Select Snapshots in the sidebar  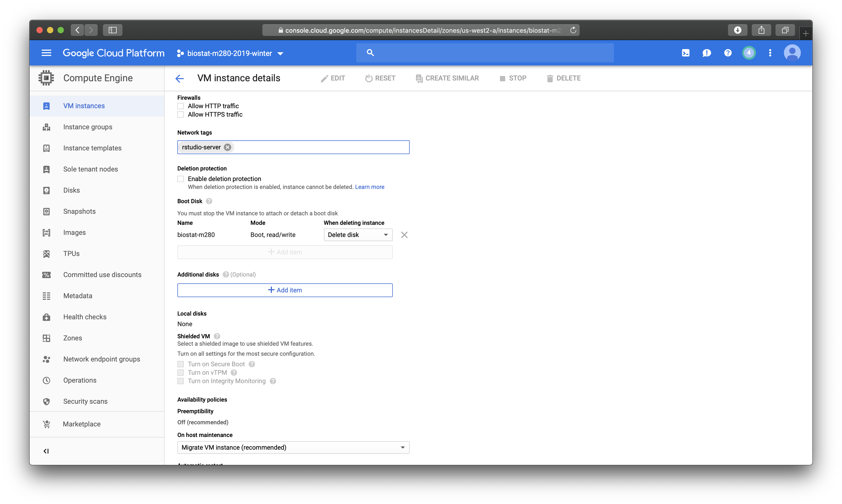79,211
